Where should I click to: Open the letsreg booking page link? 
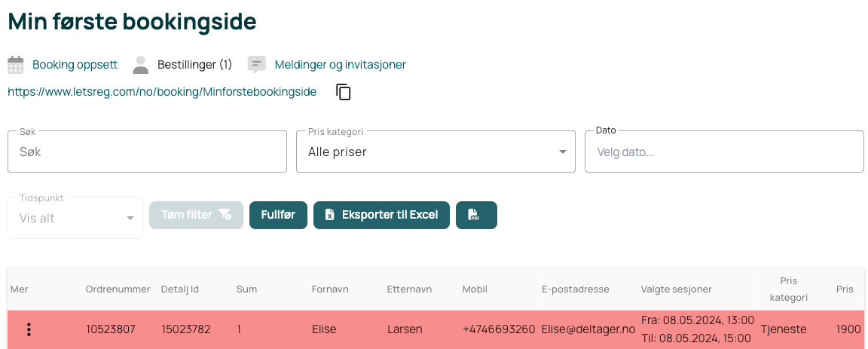pyautogui.click(x=162, y=92)
